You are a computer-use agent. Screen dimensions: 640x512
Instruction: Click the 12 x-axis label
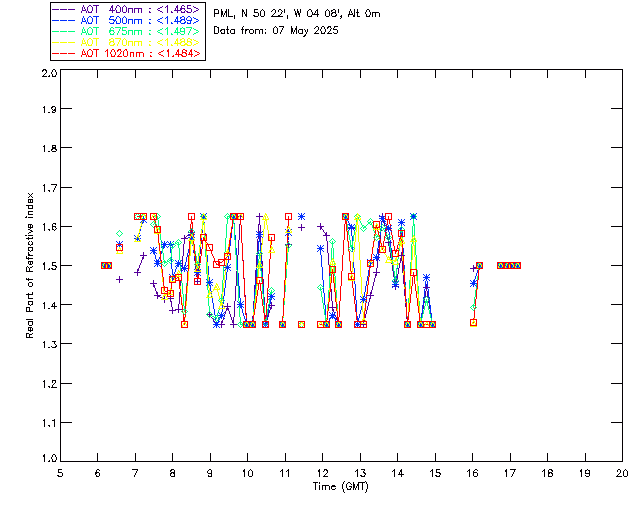(x=322, y=473)
